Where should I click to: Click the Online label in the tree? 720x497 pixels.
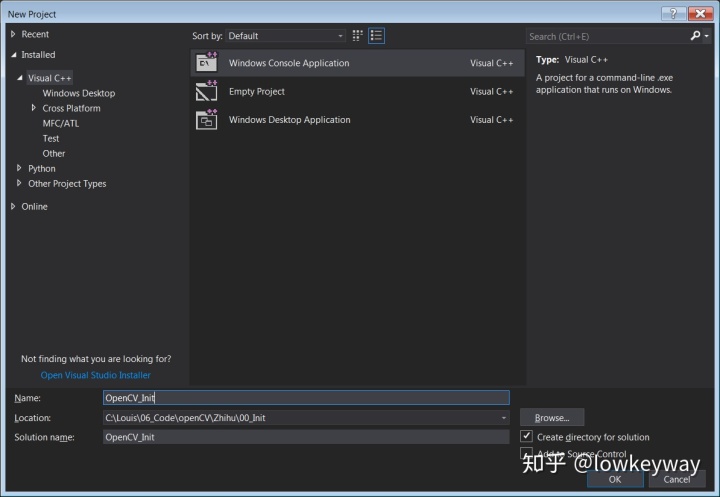pyautogui.click(x=34, y=206)
